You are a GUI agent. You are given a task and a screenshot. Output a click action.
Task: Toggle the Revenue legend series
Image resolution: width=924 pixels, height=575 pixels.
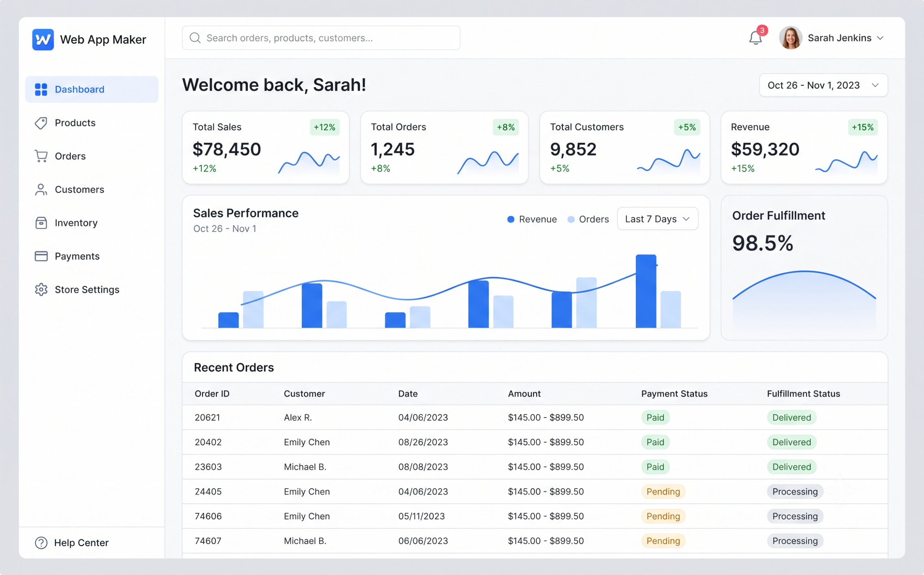pos(532,220)
